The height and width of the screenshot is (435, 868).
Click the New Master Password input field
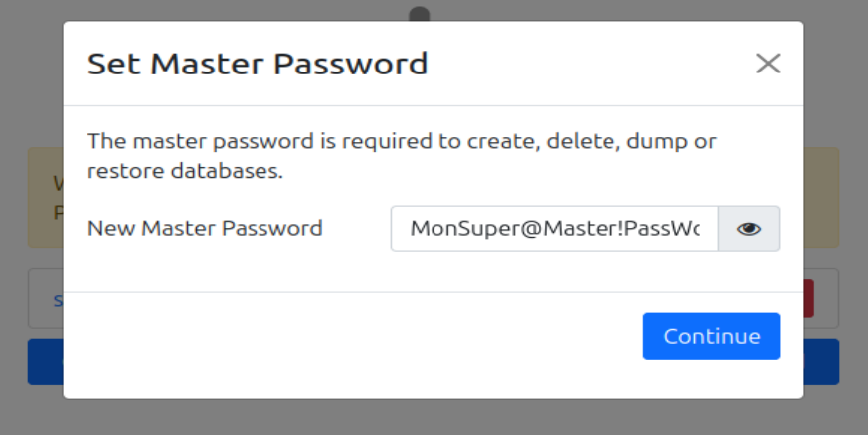pyautogui.click(x=555, y=228)
